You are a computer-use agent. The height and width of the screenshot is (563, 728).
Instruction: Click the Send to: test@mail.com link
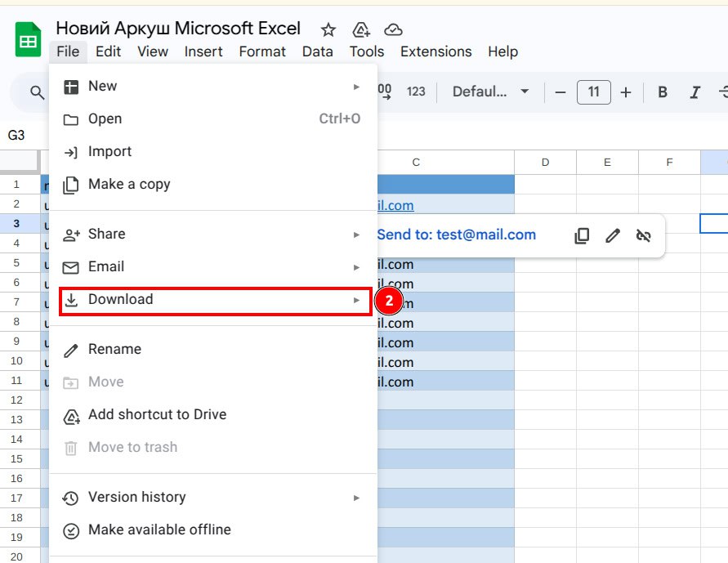(457, 235)
